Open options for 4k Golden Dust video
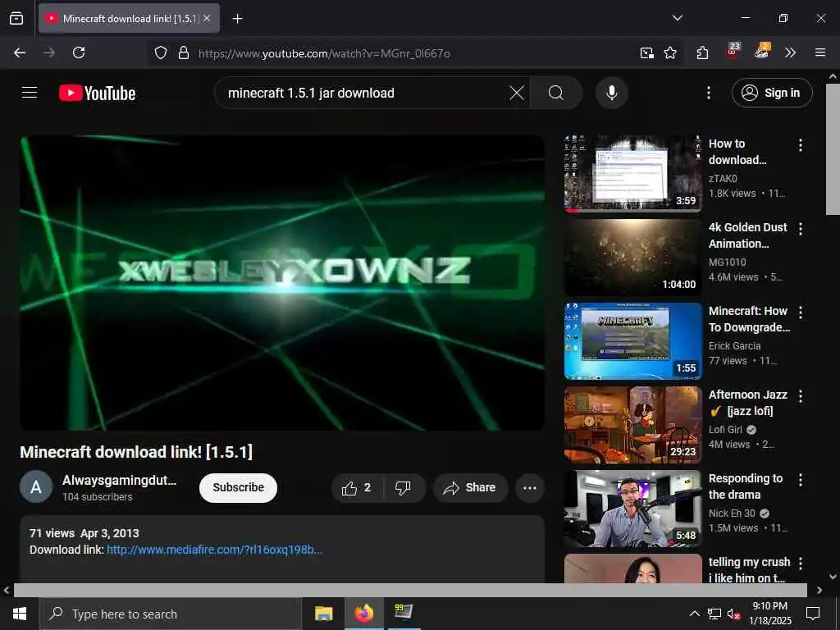This screenshot has width=840, height=630. click(x=801, y=229)
